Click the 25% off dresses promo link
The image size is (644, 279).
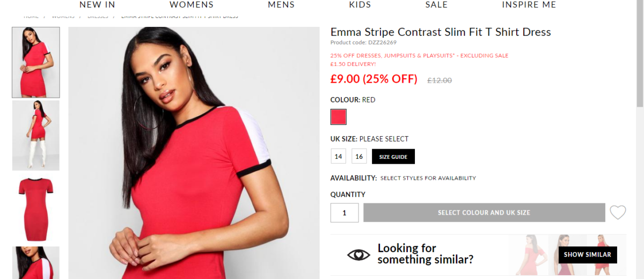[x=419, y=56]
